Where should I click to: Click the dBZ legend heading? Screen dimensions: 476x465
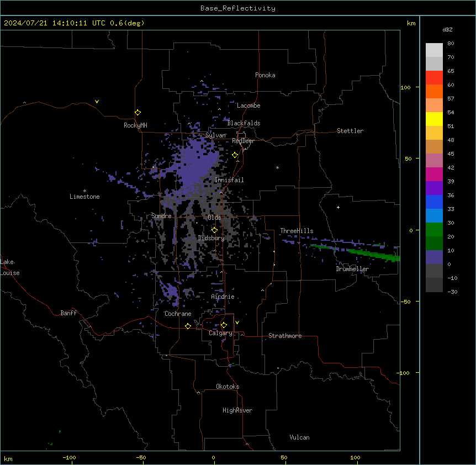pyautogui.click(x=447, y=29)
